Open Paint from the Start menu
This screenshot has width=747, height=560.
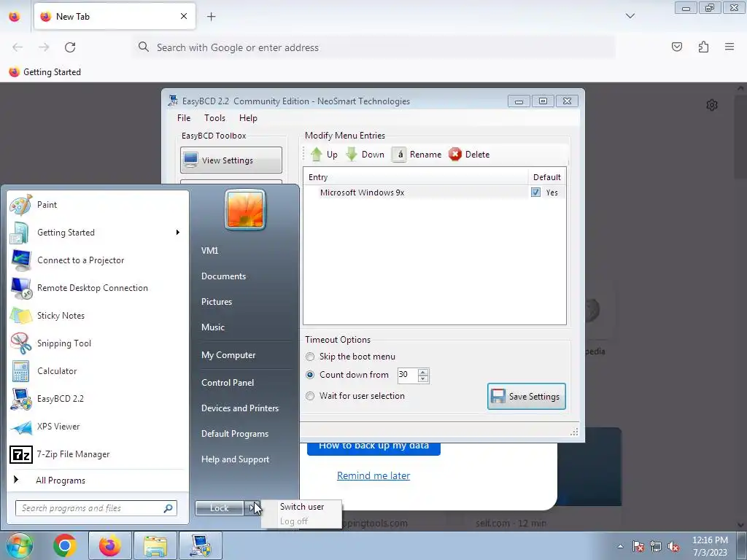98,205
